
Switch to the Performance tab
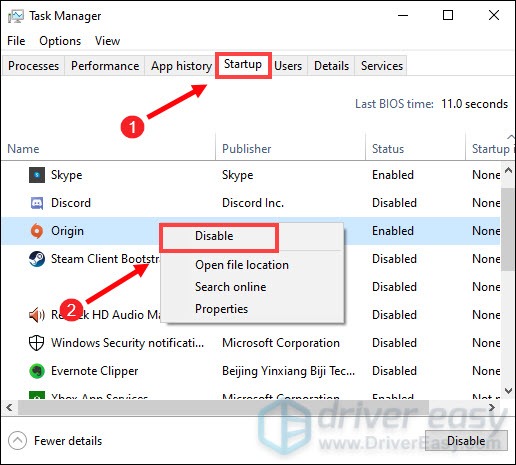(105, 66)
